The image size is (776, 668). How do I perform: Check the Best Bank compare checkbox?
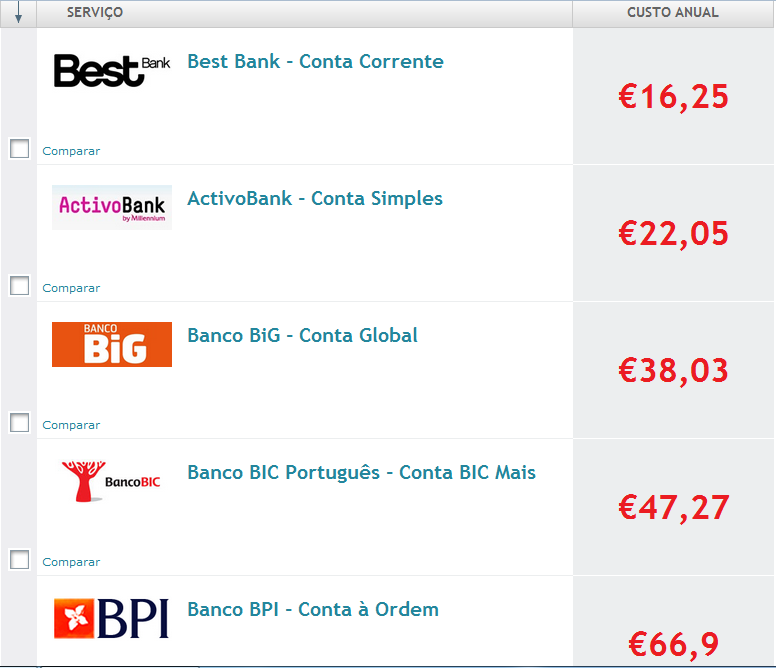[x=19, y=149]
